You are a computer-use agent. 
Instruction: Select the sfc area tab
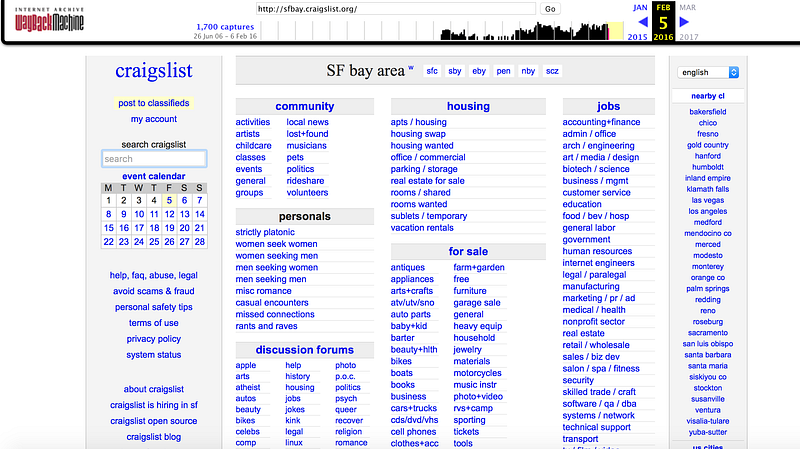point(432,71)
